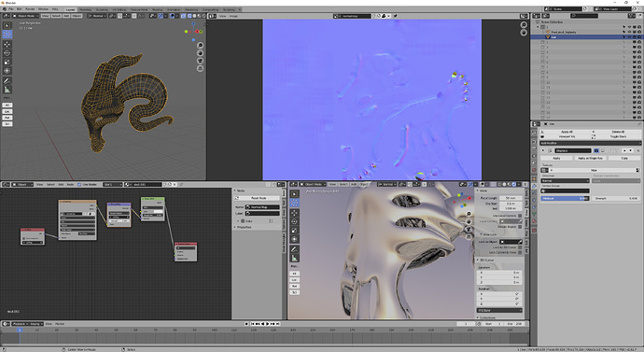
Task: Click the camera view icon in the bottom-right viewport
Action: pyautogui.click(x=469, y=229)
